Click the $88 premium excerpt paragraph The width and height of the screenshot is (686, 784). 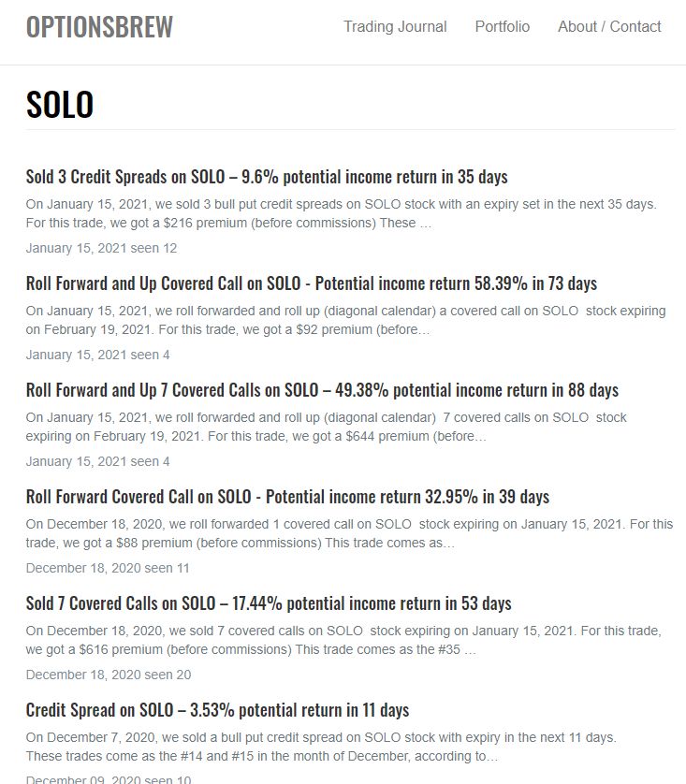349,533
